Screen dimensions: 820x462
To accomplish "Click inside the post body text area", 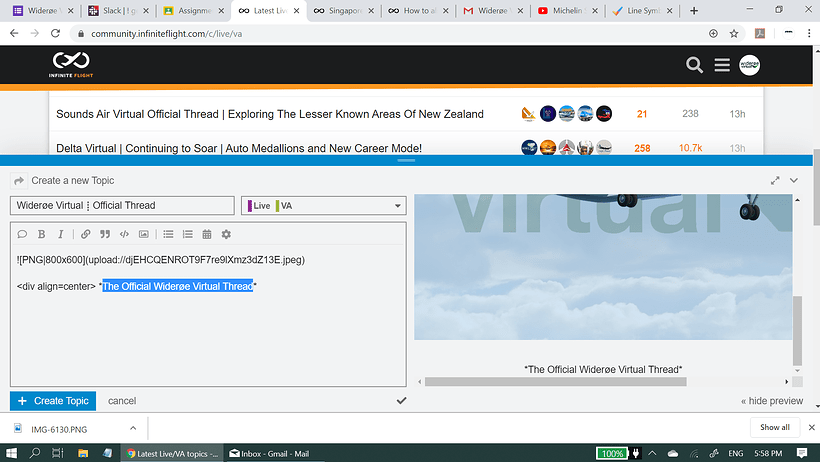I will click(x=208, y=315).
